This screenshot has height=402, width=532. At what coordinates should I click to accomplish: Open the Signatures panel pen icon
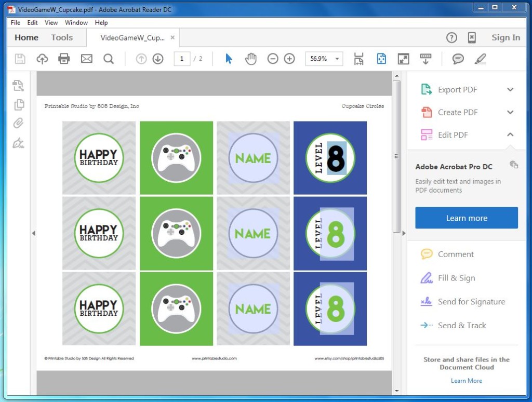pyautogui.click(x=18, y=143)
